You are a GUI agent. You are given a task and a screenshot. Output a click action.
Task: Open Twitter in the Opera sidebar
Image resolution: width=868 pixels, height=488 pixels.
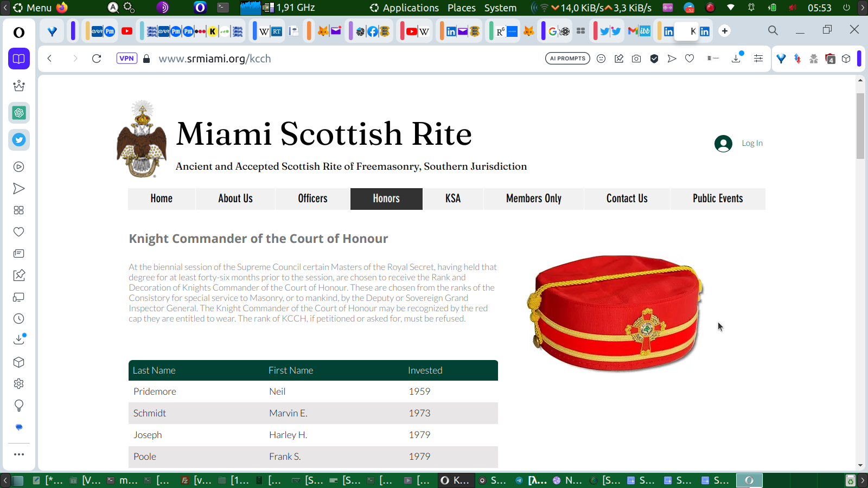[x=19, y=140]
